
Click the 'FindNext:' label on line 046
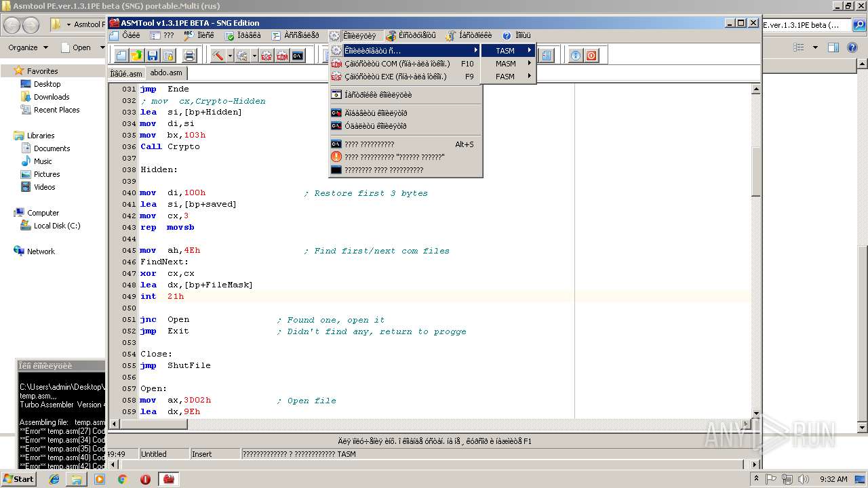[164, 262]
